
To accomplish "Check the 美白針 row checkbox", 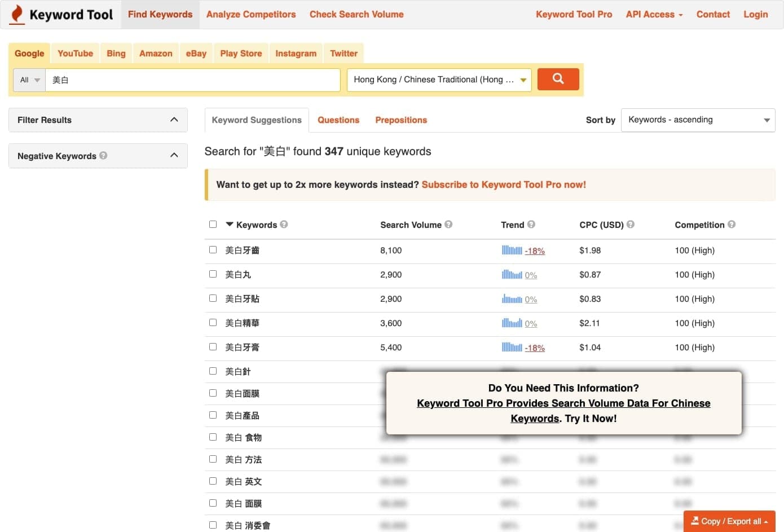I will click(213, 371).
